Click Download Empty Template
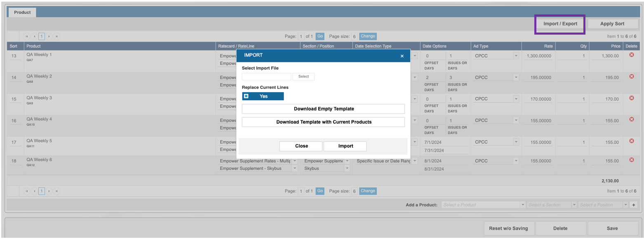This screenshot has width=644, height=239. [x=323, y=109]
